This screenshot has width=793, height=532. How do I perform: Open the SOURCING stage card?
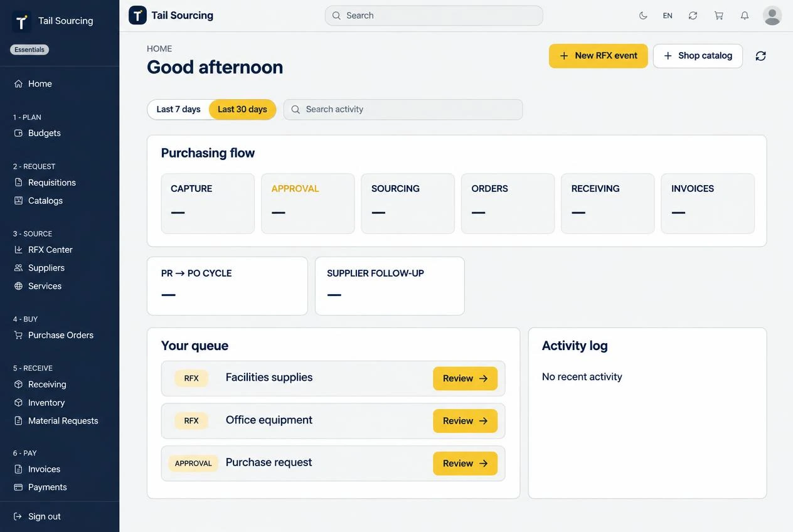pos(408,204)
